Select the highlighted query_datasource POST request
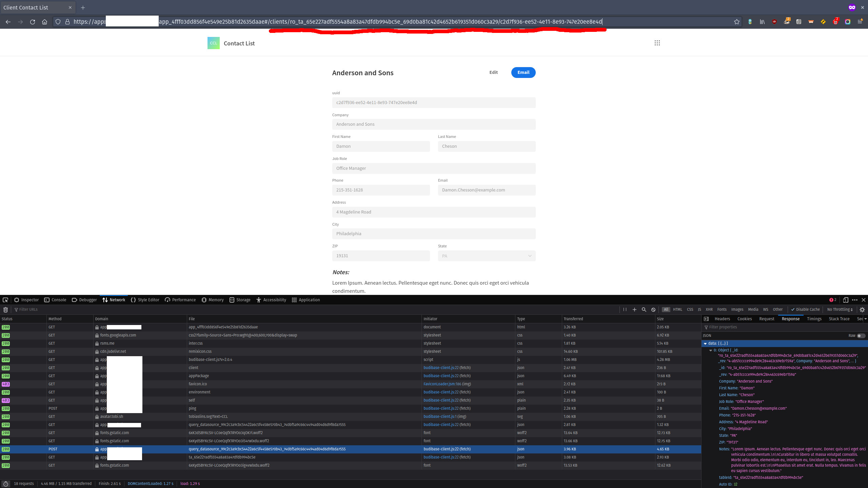The height and width of the screenshot is (488, 868). pos(267,449)
